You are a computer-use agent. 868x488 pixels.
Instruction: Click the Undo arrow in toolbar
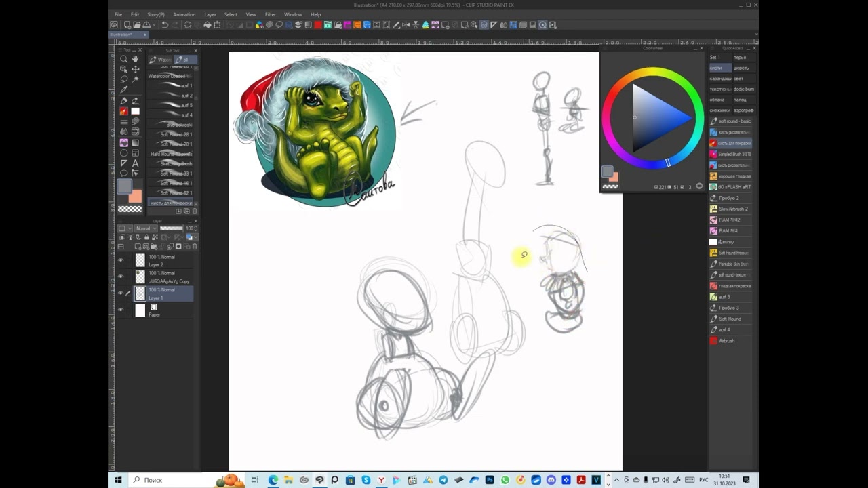click(x=165, y=25)
